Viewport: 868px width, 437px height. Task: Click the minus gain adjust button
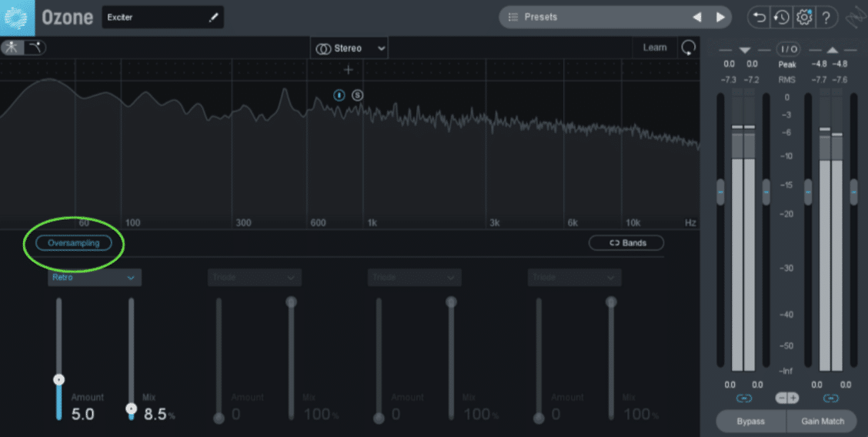781,399
